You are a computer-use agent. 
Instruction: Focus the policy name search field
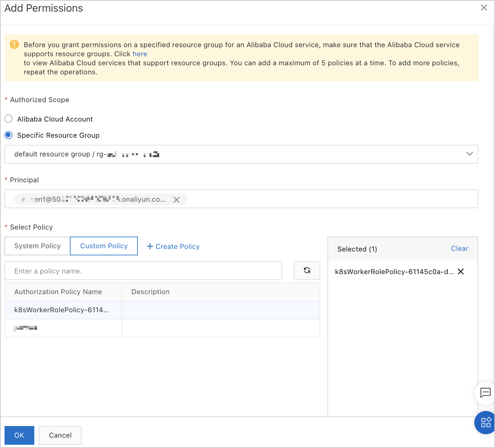click(143, 271)
